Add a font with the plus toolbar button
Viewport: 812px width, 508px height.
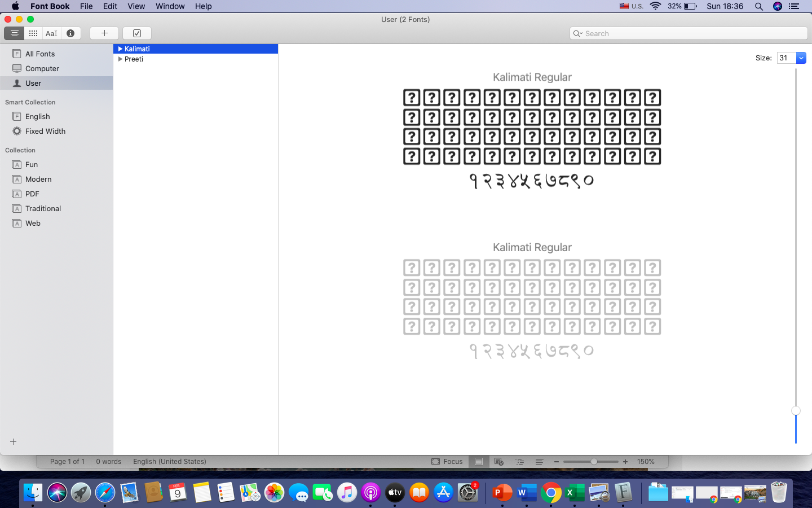[104, 33]
